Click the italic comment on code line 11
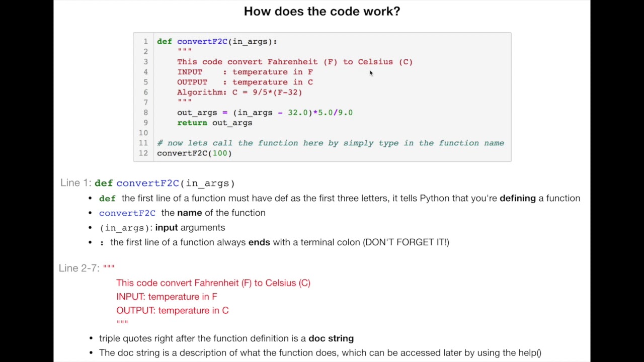This screenshot has height=362, width=644. pyautogui.click(x=330, y=143)
